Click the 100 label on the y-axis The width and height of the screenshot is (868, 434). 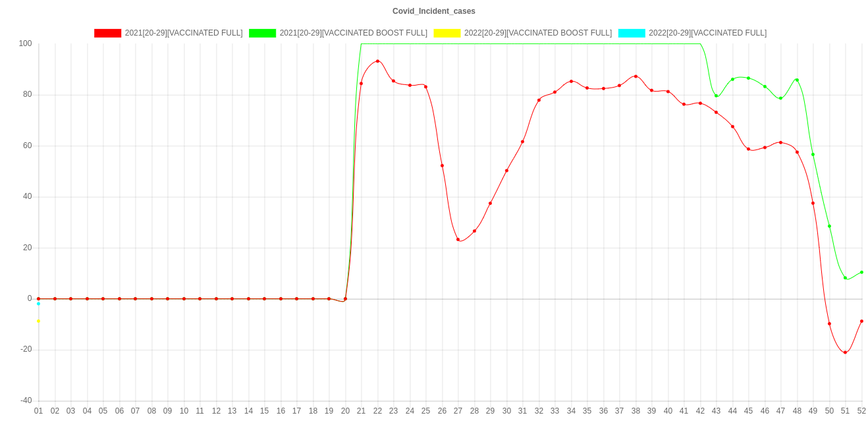pyautogui.click(x=26, y=43)
